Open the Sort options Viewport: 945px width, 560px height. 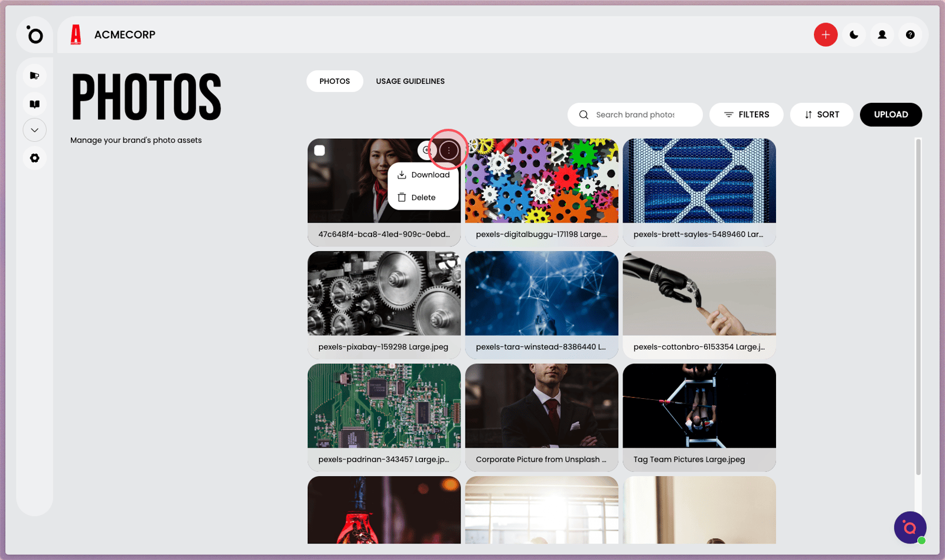pyautogui.click(x=822, y=115)
